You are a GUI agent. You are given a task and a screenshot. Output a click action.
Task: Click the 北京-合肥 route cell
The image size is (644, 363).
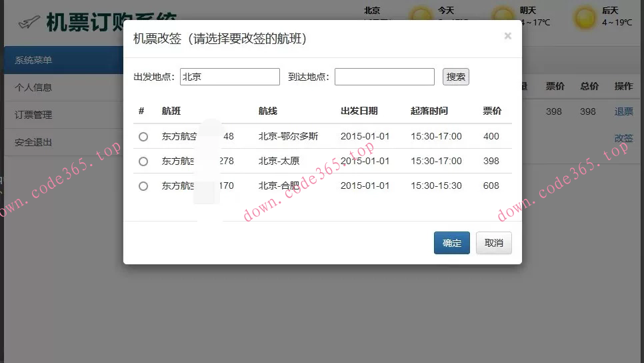point(279,186)
